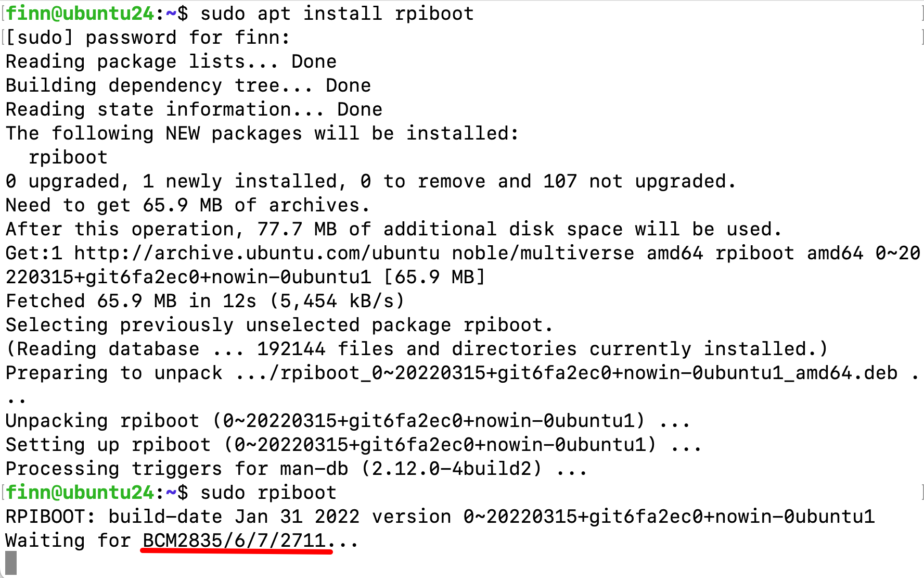Click the indented 'rpiboot' package name
The height and width of the screenshot is (578, 924).
click(68, 157)
